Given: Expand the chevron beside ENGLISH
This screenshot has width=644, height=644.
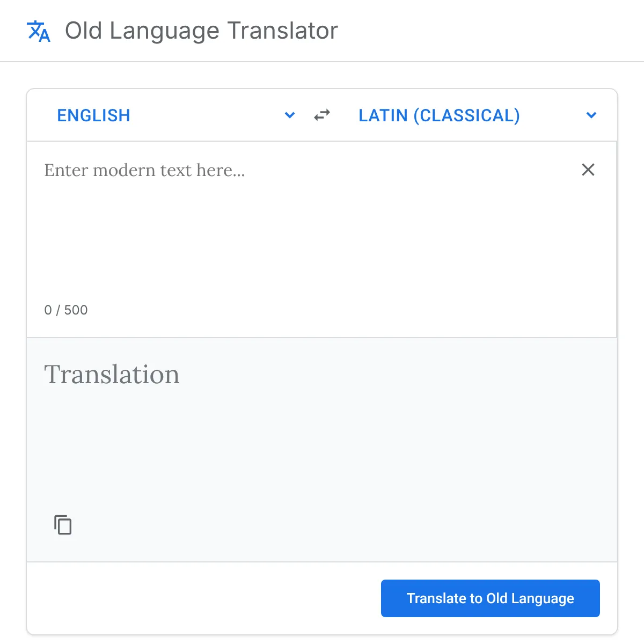Looking at the screenshot, I should pyautogui.click(x=290, y=115).
